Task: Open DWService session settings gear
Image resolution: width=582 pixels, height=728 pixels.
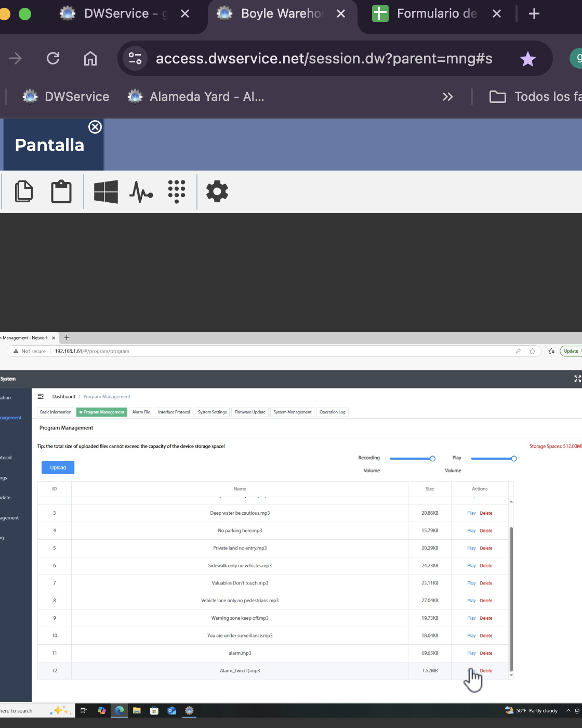Action: pos(217,191)
